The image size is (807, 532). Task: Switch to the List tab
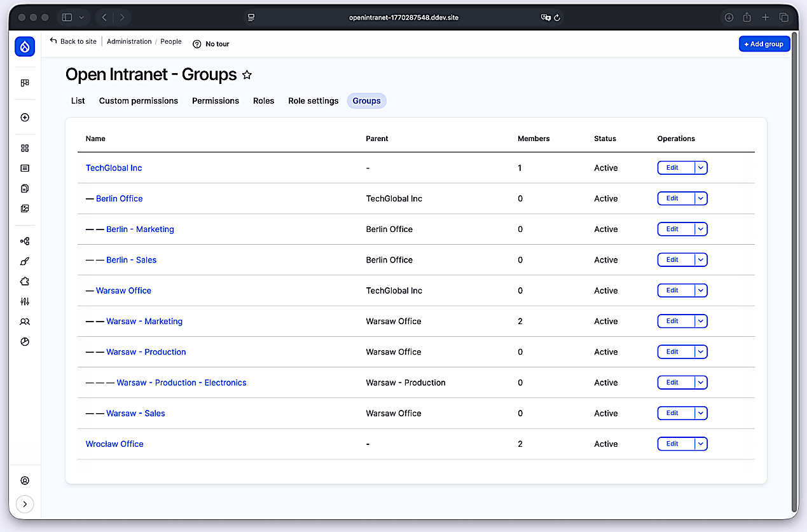click(x=78, y=101)
